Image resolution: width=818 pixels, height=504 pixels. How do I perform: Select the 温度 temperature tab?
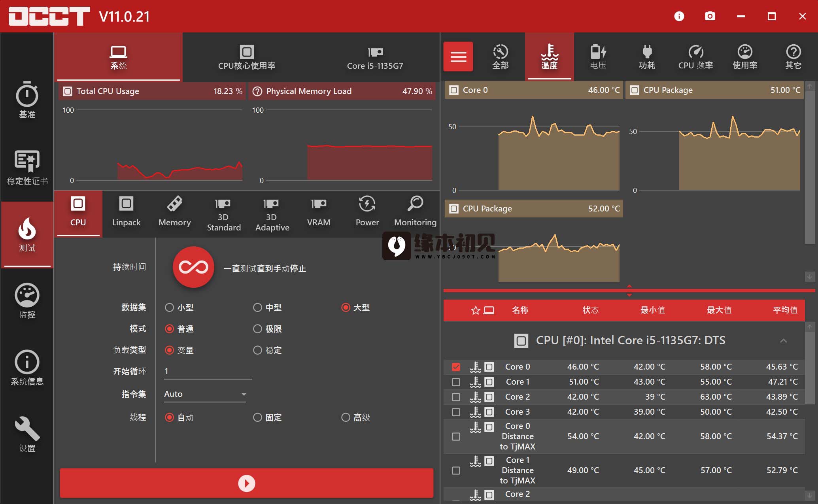549,57
